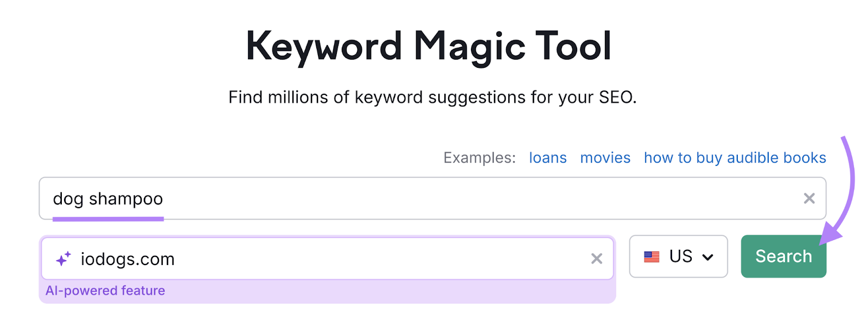Click the "loans" example link
The height and width of the screenshot is (335, 868).
click(x=547, y=158)
